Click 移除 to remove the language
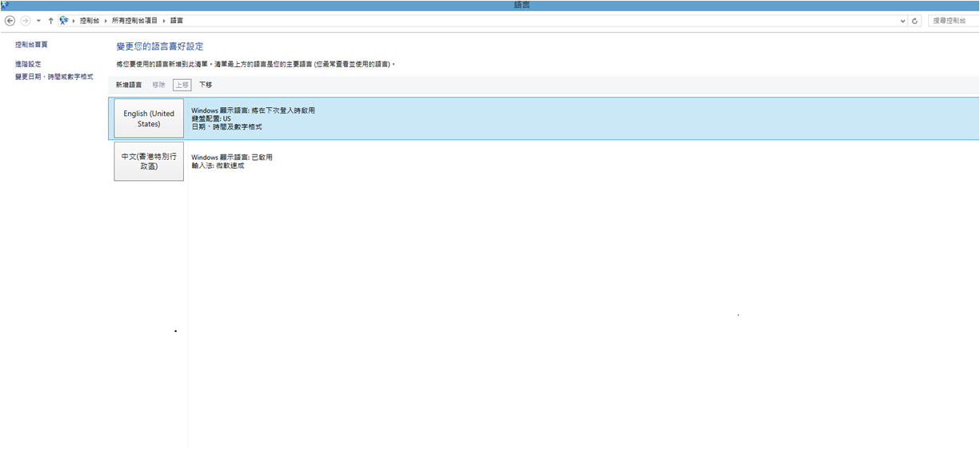This screenshot has width=980, height=467. click(x=158, y=85)
